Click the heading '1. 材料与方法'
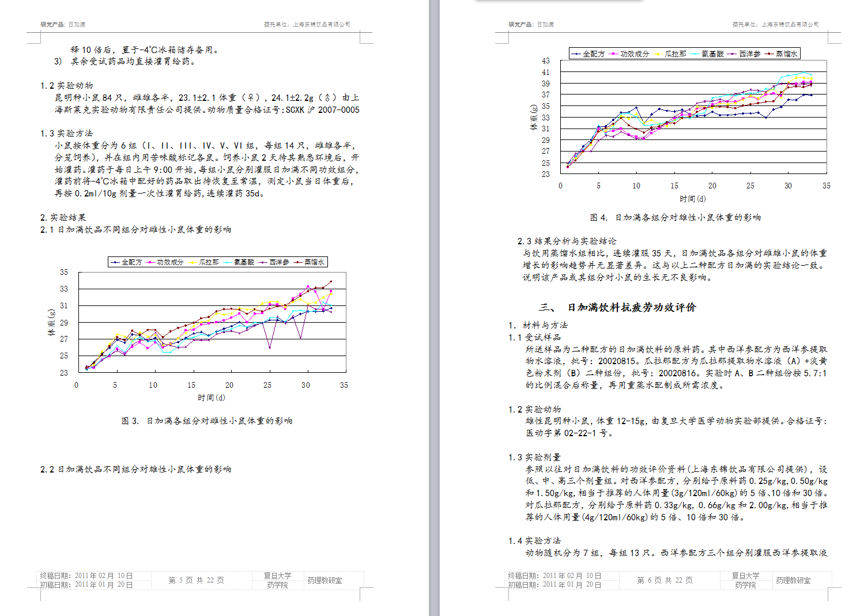The width and height of the screenshot is (864, 616). coord(538,325)
